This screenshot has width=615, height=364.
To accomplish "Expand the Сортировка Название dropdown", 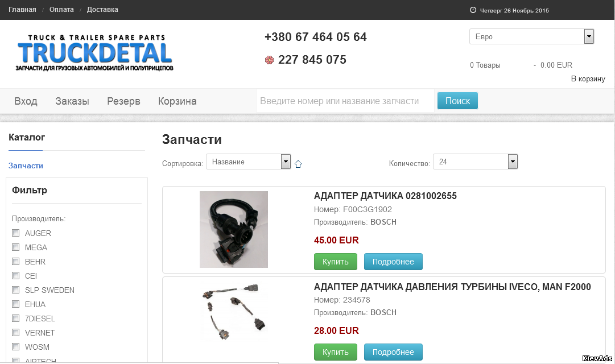I will [x=248, y=162].
